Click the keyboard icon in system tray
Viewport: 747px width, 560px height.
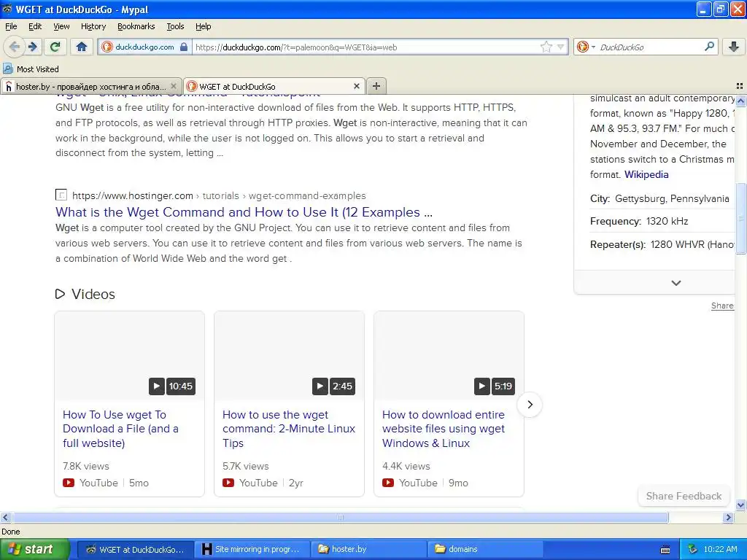tap(665, 550)
